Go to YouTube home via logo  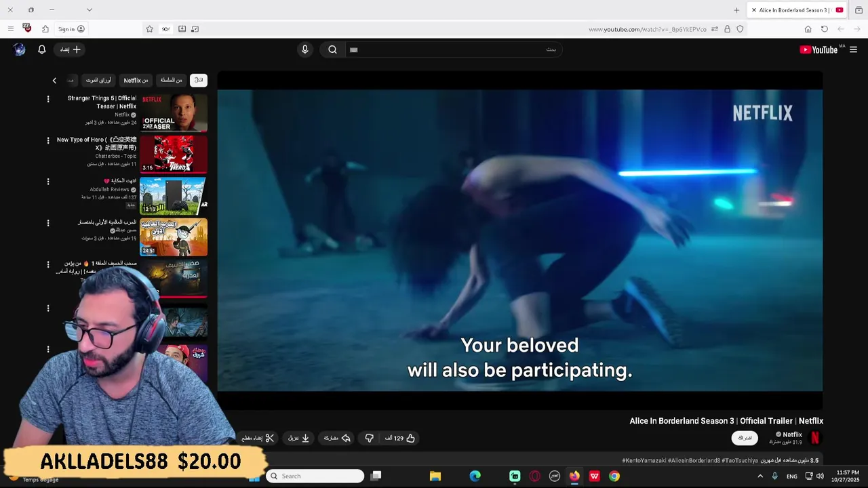tap(818, 49)
